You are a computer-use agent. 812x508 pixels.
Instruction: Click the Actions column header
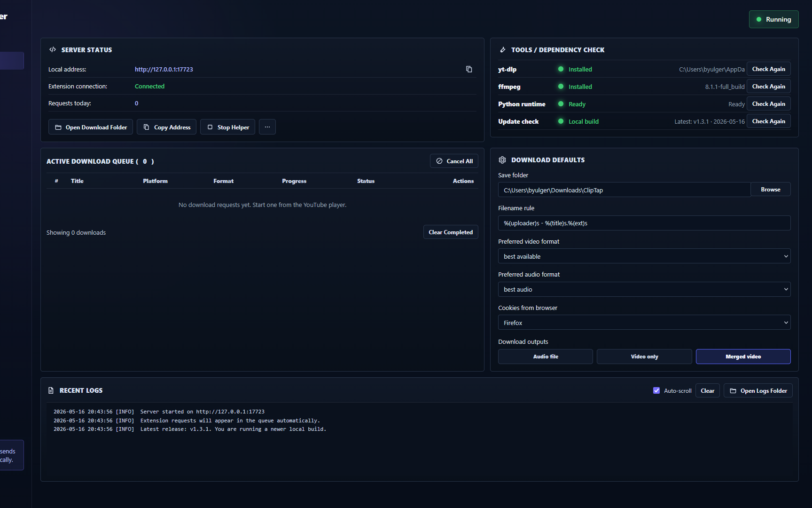click(463, 181)
